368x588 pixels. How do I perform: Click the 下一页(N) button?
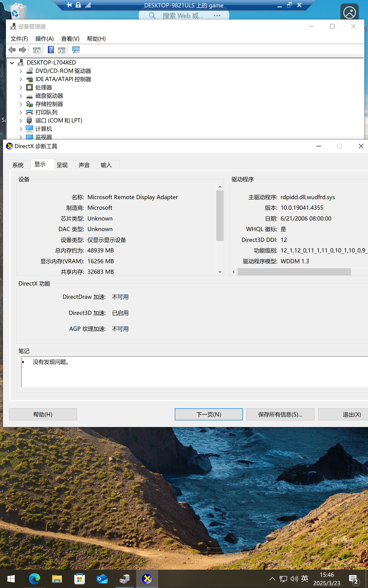coord(209,414)
